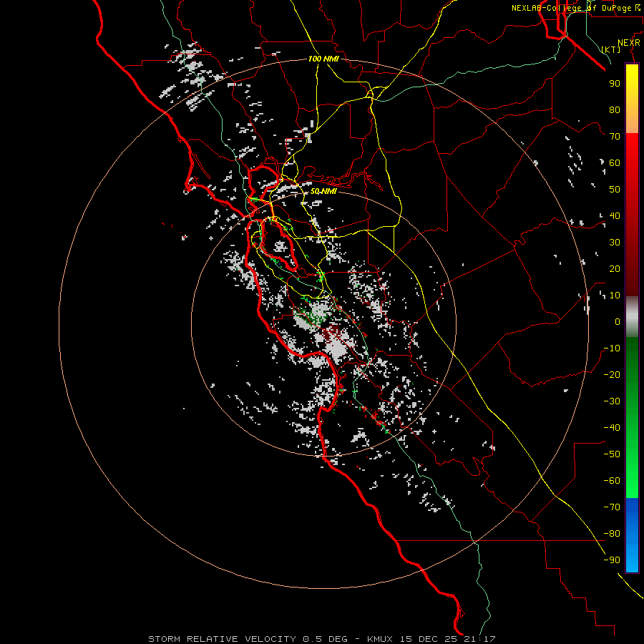Select the -60 knot scale label
The image size is (644, 644).
(x=612, y=481)
